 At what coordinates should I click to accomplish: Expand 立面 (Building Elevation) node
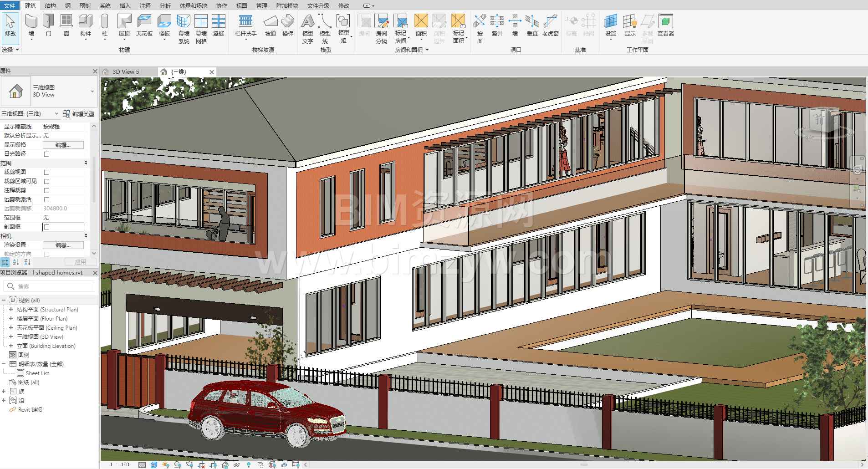tap(11, 346)
